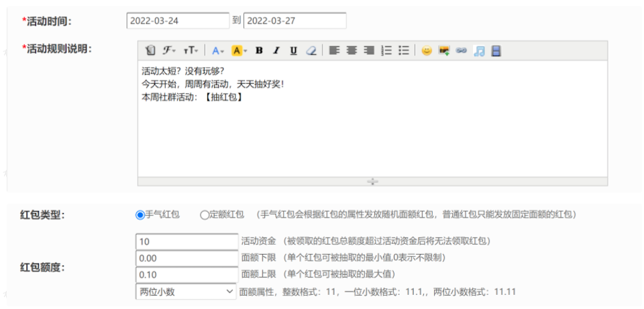
Task: Open the yellow highlight color picker
Action: (239, 51)
